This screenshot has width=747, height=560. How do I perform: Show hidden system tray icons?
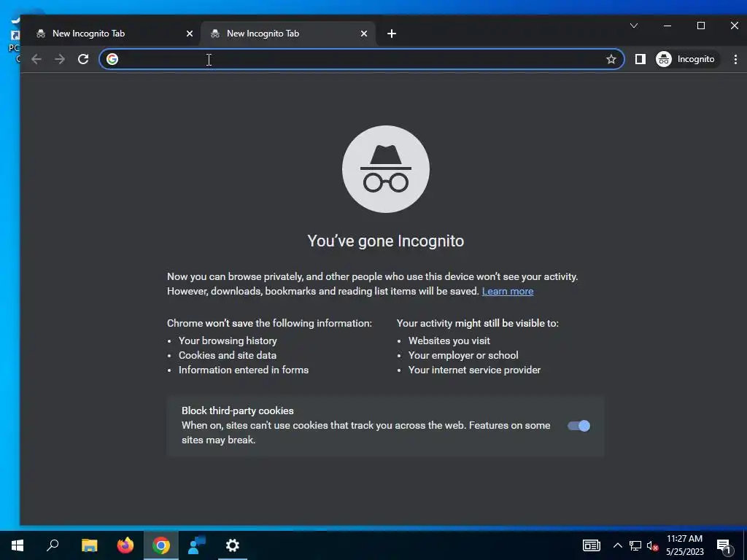[x=617, y=545]
